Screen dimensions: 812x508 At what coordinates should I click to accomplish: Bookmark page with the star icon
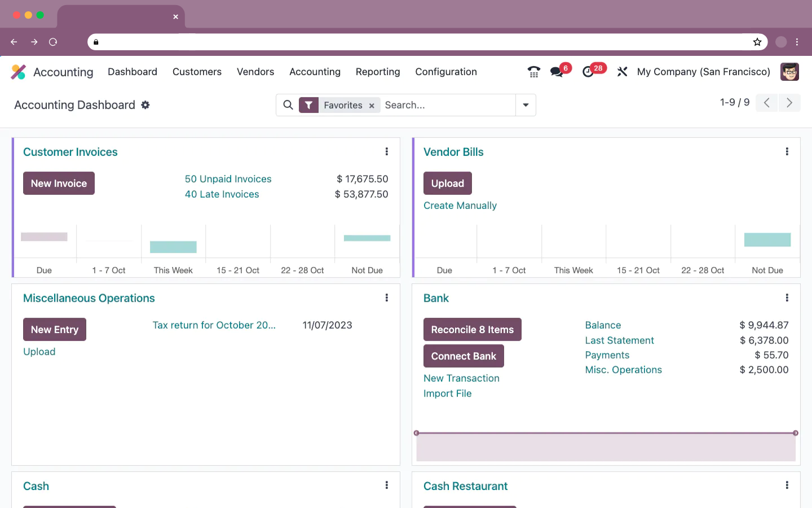coord(757,42)
